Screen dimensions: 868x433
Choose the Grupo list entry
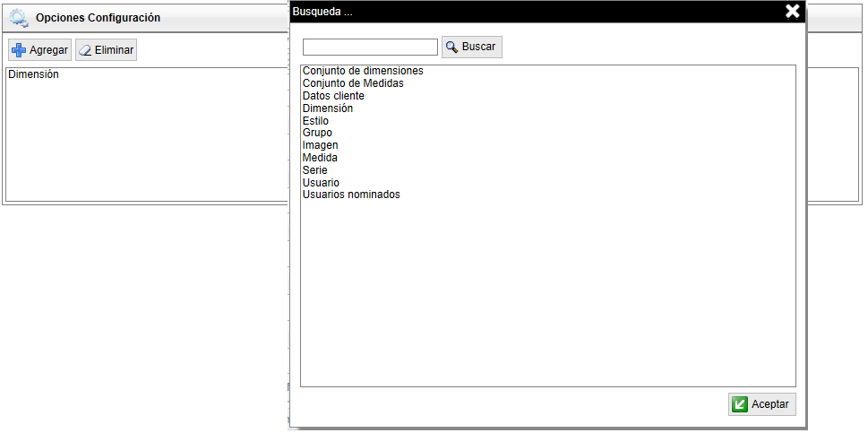317,133
